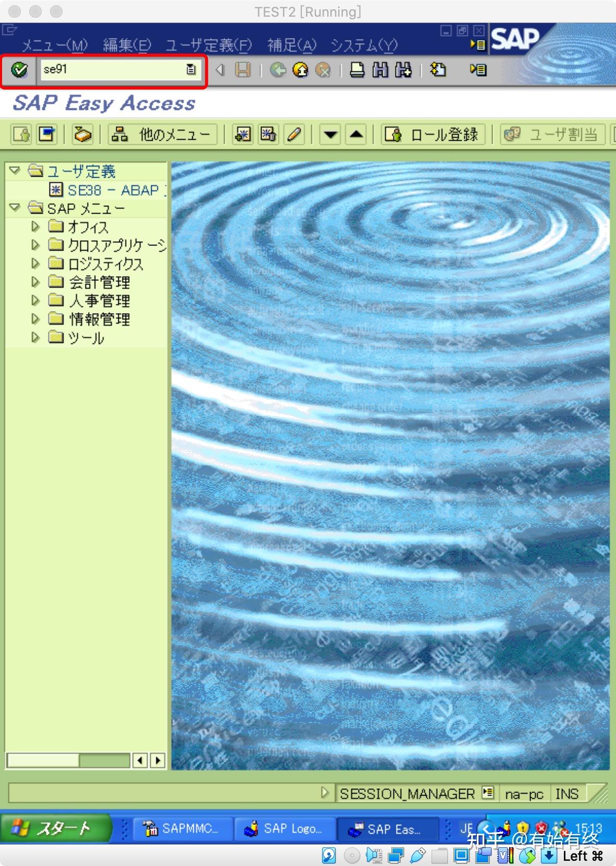
Task: Click the green Enter checkmark icon
Action: (x=19, y=70)
